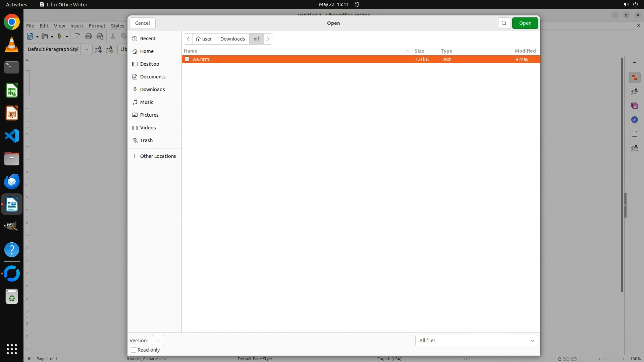Viewport: 644px width, 362px height.
Task: Open the Sidebar Settings hamburger icon
Action: coord(634,63)
